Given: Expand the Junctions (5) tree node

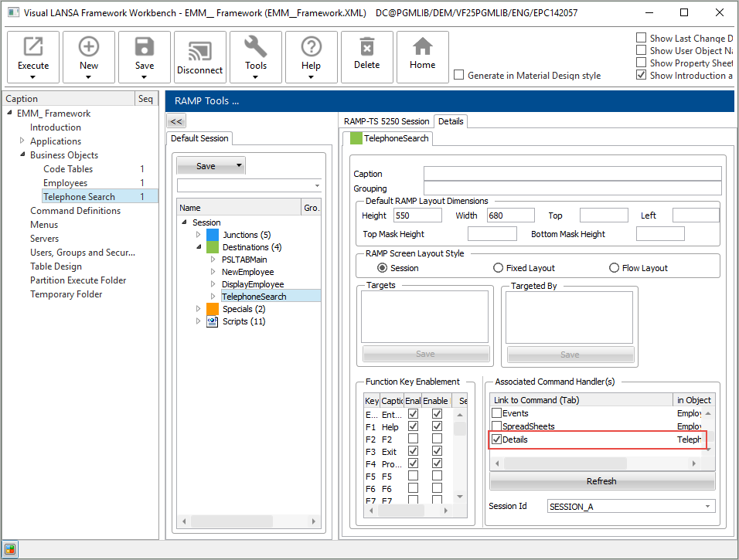Looking at the screenshot, I should (x=199, y=235).
